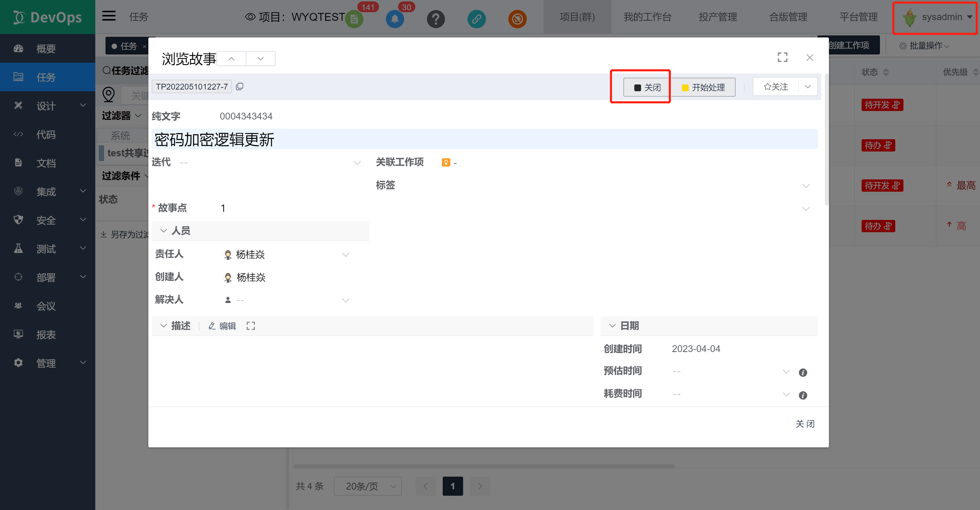Go to previous story with up arrow
This screenshot has width=980, height=510.
point(231,59)
